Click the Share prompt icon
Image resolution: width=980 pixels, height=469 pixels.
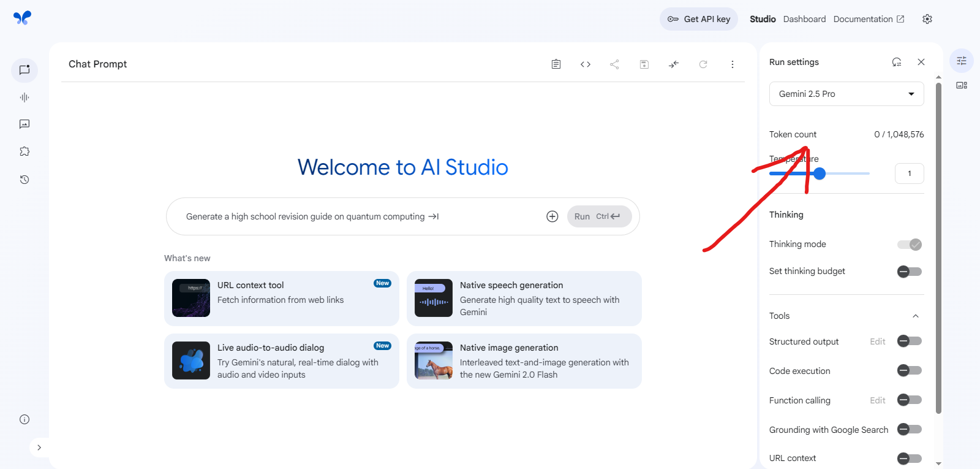(615, 64)
